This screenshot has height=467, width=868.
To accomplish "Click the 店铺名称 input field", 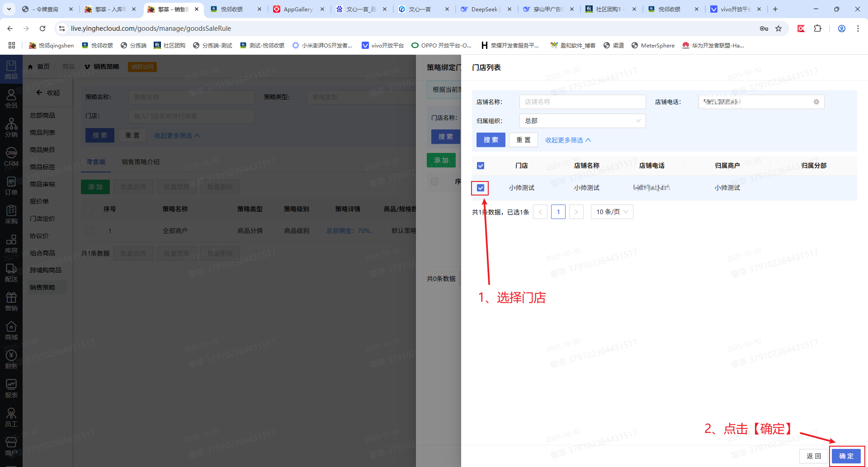I will point(582,102).
